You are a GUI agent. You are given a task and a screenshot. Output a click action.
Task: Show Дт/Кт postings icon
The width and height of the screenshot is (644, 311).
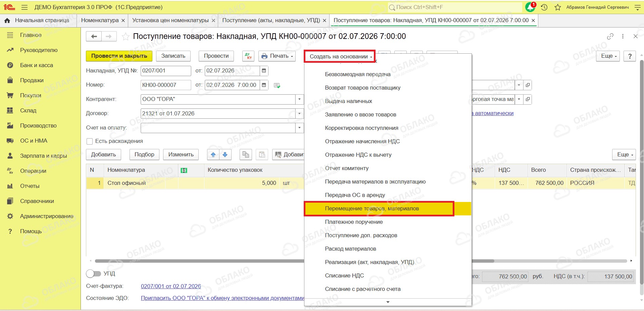click(x=248, y=56)
